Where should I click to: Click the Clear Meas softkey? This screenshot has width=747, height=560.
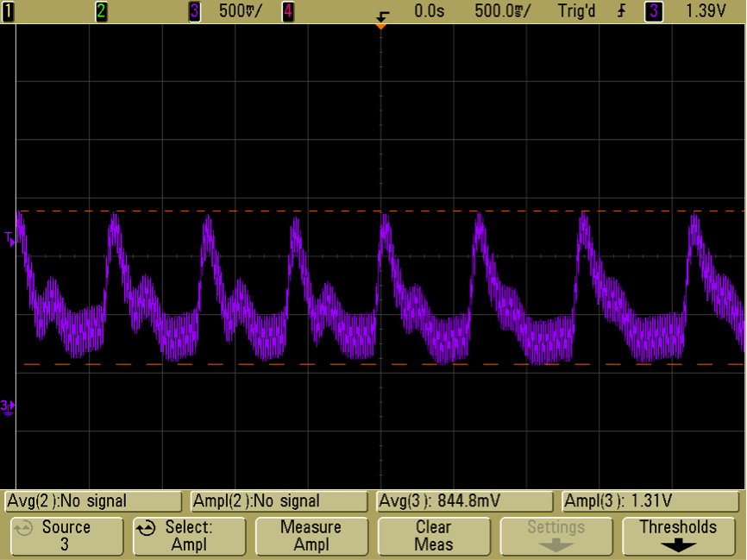click(x=434, y=536)
